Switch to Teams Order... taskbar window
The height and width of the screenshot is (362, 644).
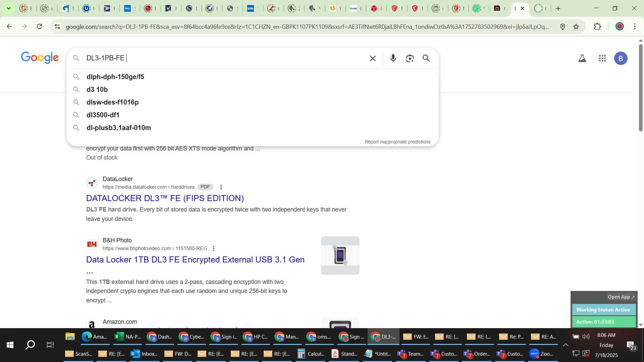477,354
